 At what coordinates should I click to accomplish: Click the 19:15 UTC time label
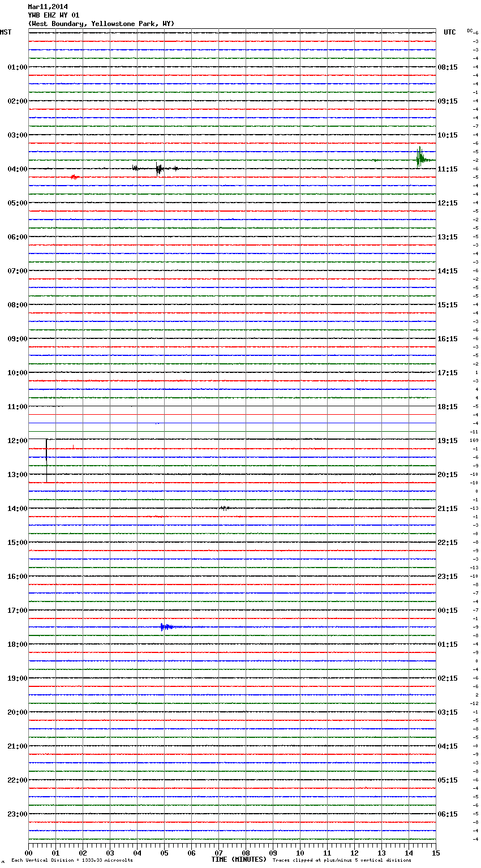pyautogui.click(x=448, y=441)
